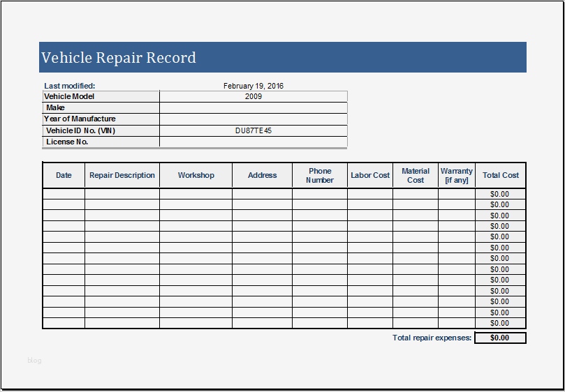The height and width of the screenshot is (392, 565).
Task: Click the 'Make' label cell
Action: point(101,107)
